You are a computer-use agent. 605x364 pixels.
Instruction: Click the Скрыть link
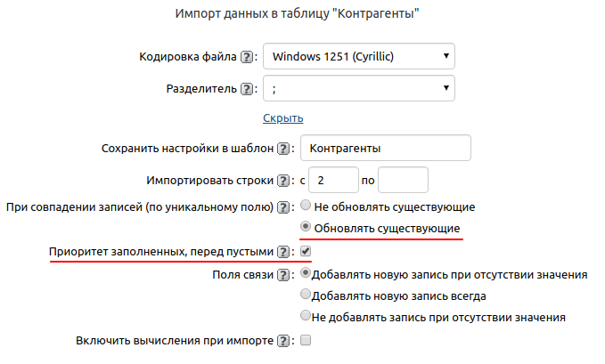tap(283, 117)
